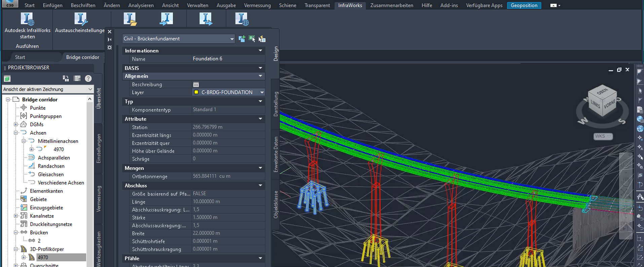The width and height of the screenshot is (644, 267).
Task: Toggle auto-hide on the properties palette
Action: [x=110, y=40]
